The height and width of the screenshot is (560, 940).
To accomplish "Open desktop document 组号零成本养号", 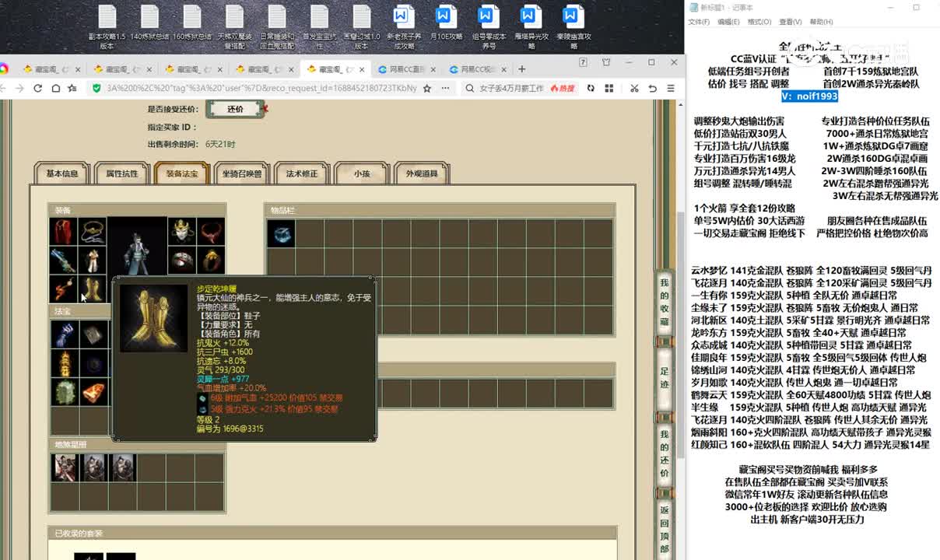I will [x=489, y=27].
